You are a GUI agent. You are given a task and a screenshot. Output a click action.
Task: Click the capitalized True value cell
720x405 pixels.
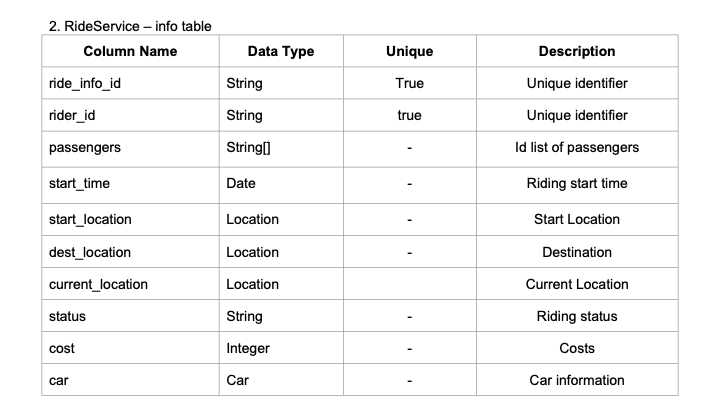[410, 83]
